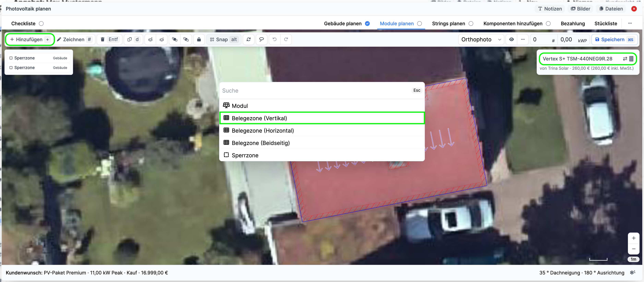Click the redo arrow icon
Screen dimensions: 644x282
pos(286,40)
